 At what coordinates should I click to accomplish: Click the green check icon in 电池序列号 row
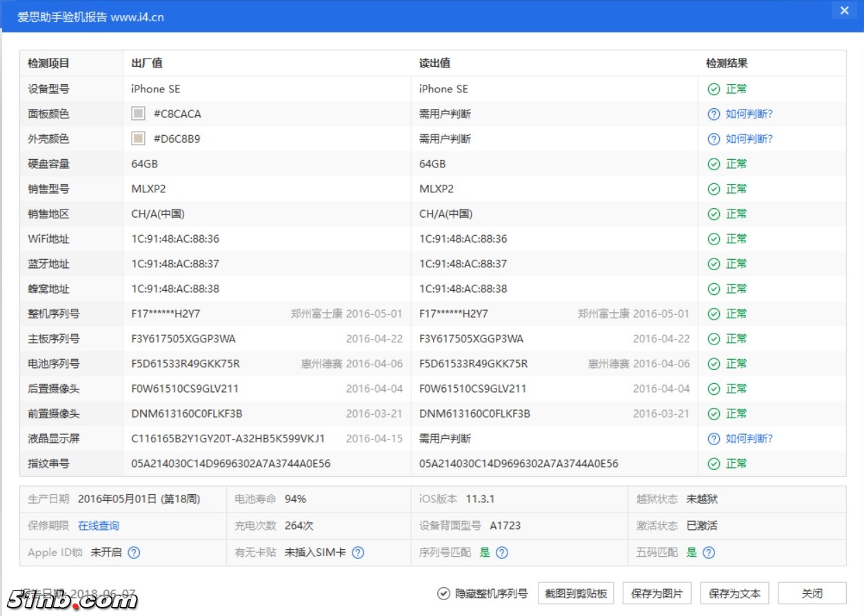click(714, 364)
